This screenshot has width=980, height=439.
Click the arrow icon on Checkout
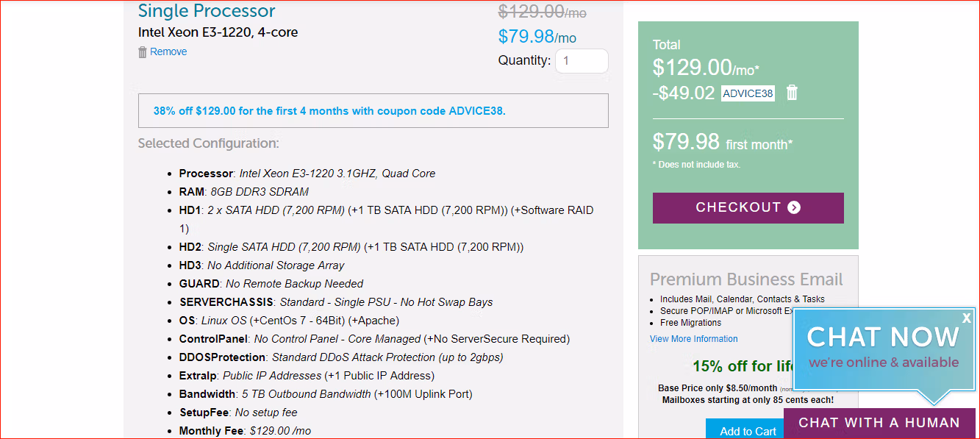794,207
